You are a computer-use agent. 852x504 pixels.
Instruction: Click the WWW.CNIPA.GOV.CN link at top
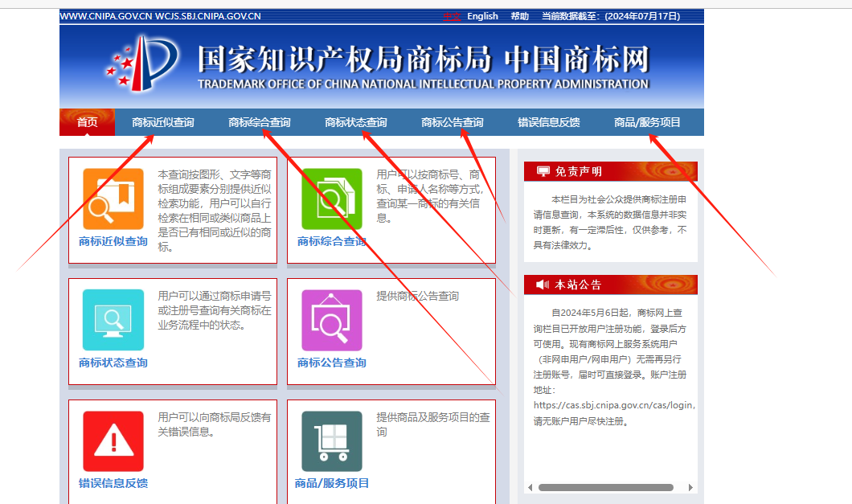pyautogui.click(x=106, y=16)
